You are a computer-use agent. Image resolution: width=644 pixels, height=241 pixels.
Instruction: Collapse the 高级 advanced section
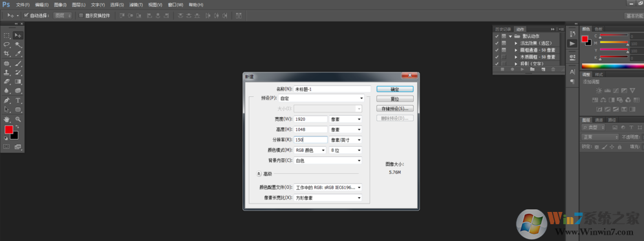click(x=259, y=174)
